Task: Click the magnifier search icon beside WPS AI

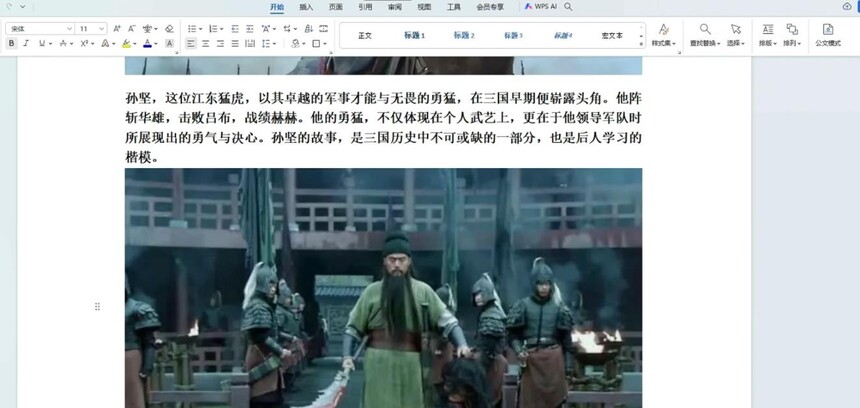Action: click(568, 7)
